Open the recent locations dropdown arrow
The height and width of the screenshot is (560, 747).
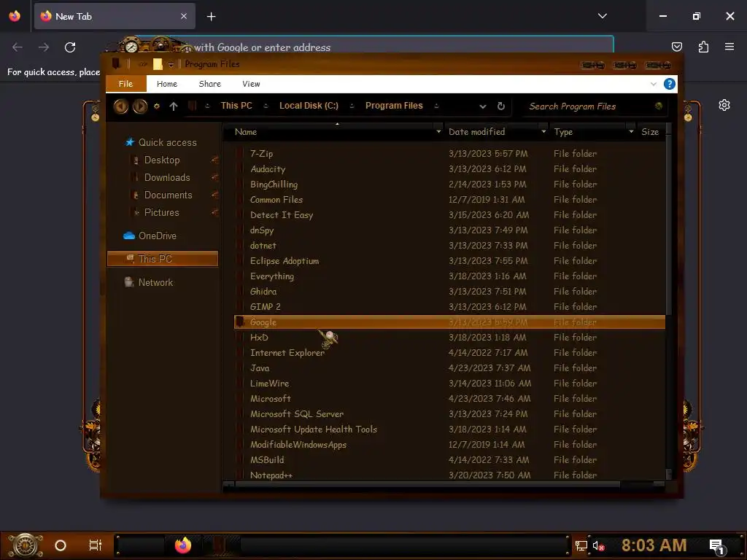click(156, 106)
